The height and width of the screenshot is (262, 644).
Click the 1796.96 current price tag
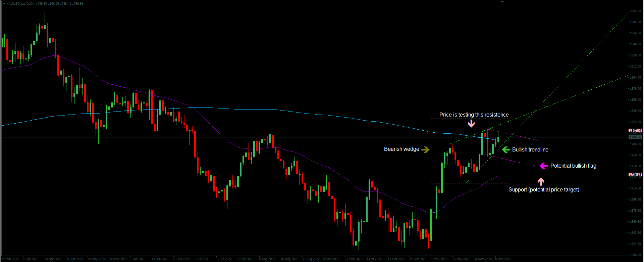(x=635, y=137)
